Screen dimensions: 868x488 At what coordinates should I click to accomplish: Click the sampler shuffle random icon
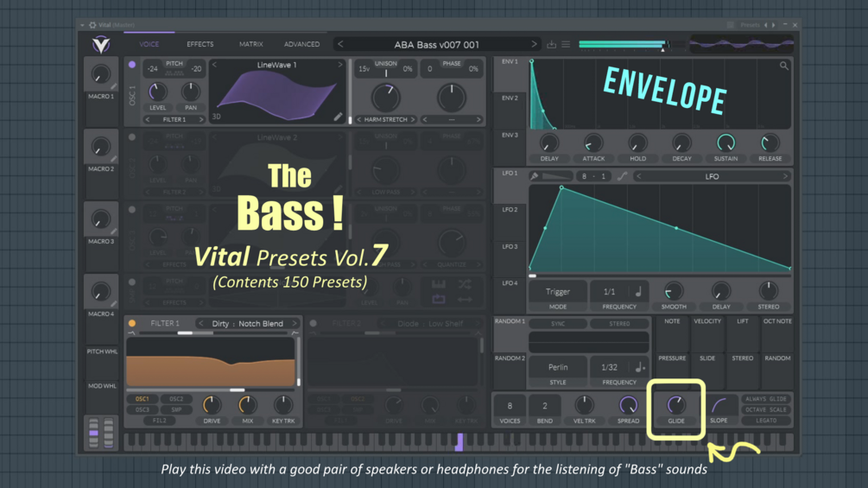465,284
